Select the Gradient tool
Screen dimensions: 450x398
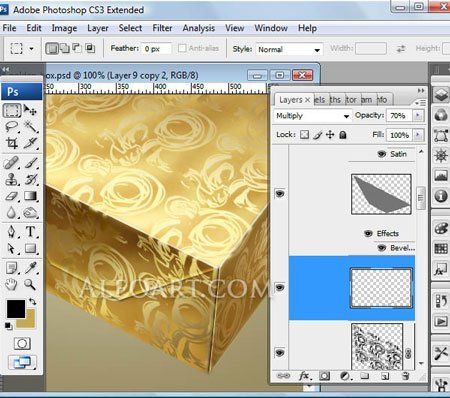(x=30, y=196)
